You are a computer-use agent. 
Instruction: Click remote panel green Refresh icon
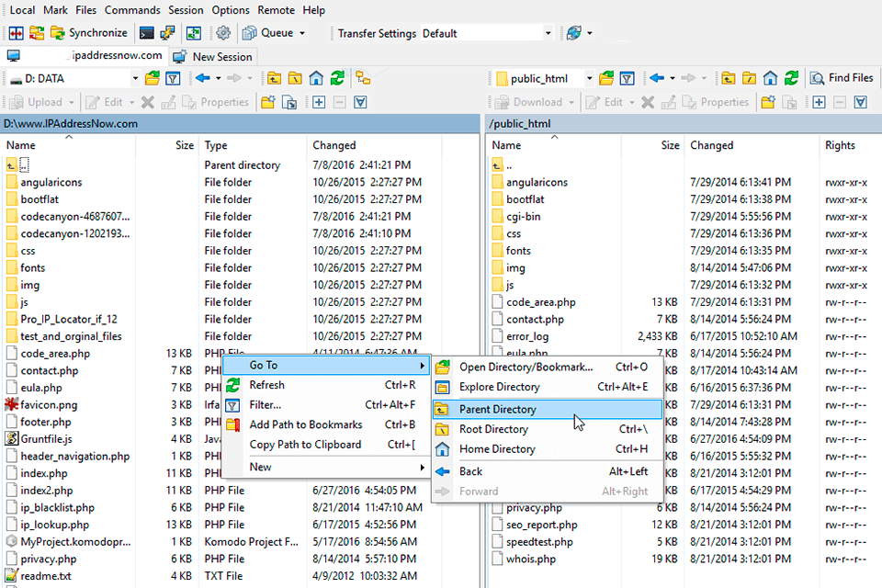click(791, 78)
